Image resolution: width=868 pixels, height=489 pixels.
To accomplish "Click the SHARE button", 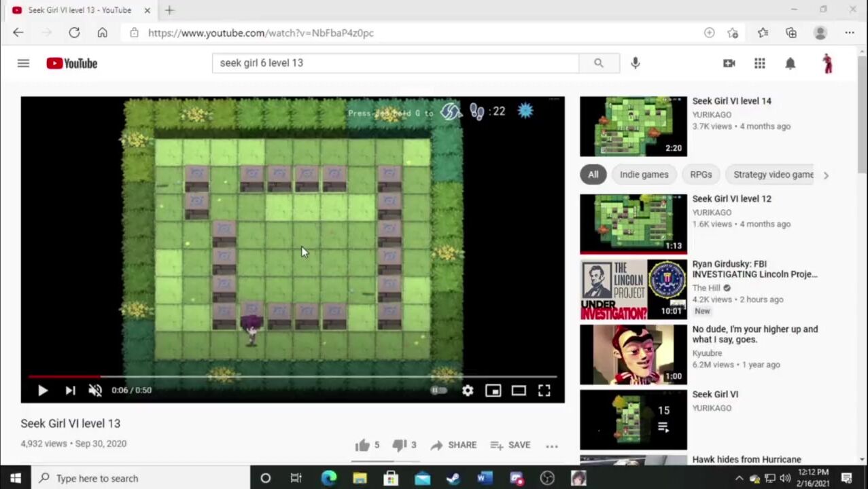I will (x=453, y=446).
